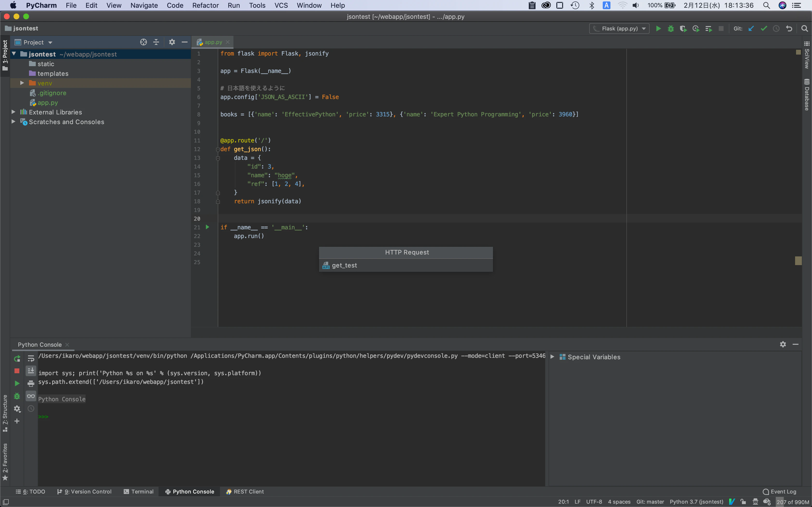Expand External Libraries node

(14, 112)
